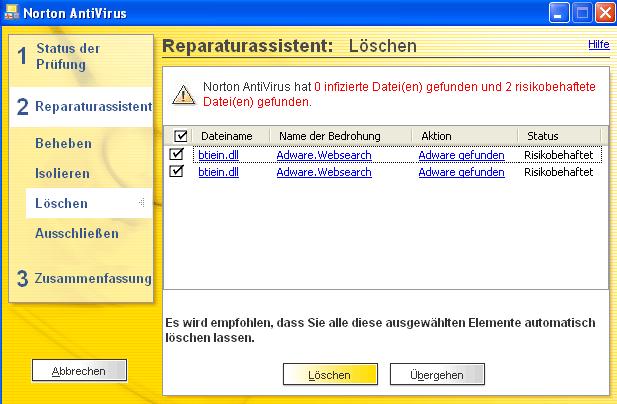Toggle the select-all checkbox in table header
The height and width of the screenshot is (404, 617).
[x=181, y=136]
